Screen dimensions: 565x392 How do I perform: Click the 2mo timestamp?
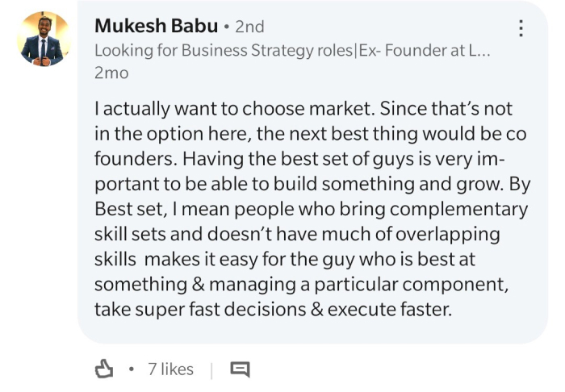coord(111,73)
